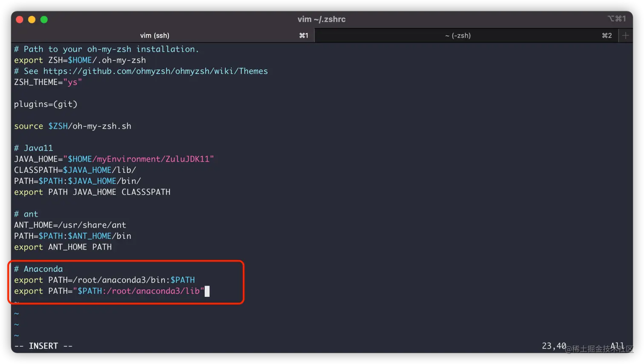Open a new tab with plus button

pos(625,36)
